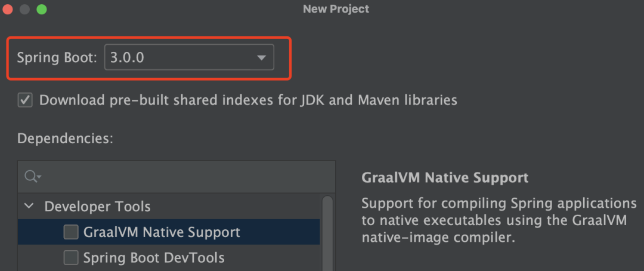Screen dimensions: 644x271
Task: Open the Spring Boot version dropdown arrow
Action: tap(261, 58)
